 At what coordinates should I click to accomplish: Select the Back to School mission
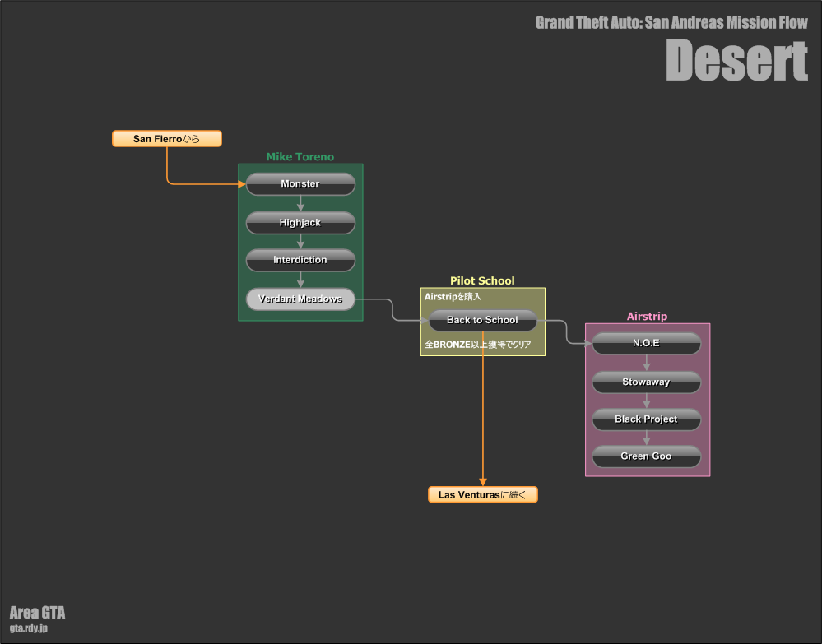click(x=483, y=320)
